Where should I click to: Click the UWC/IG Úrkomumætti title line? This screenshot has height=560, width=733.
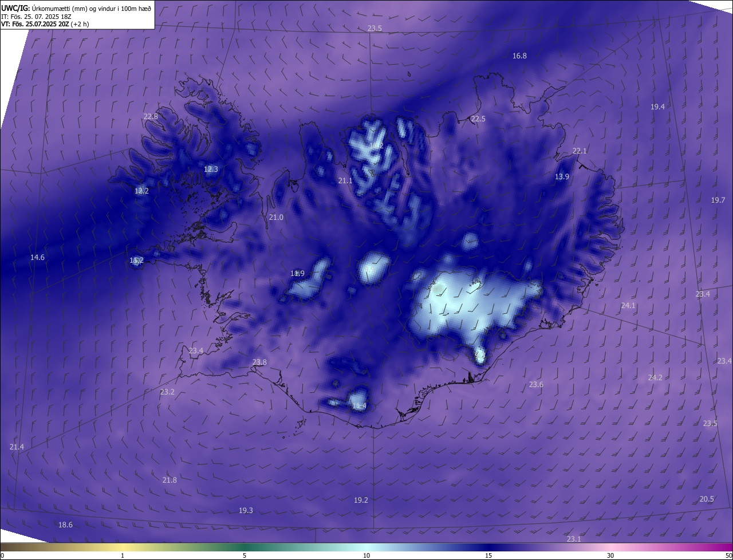pyautogui.click(x=76, y=7)
